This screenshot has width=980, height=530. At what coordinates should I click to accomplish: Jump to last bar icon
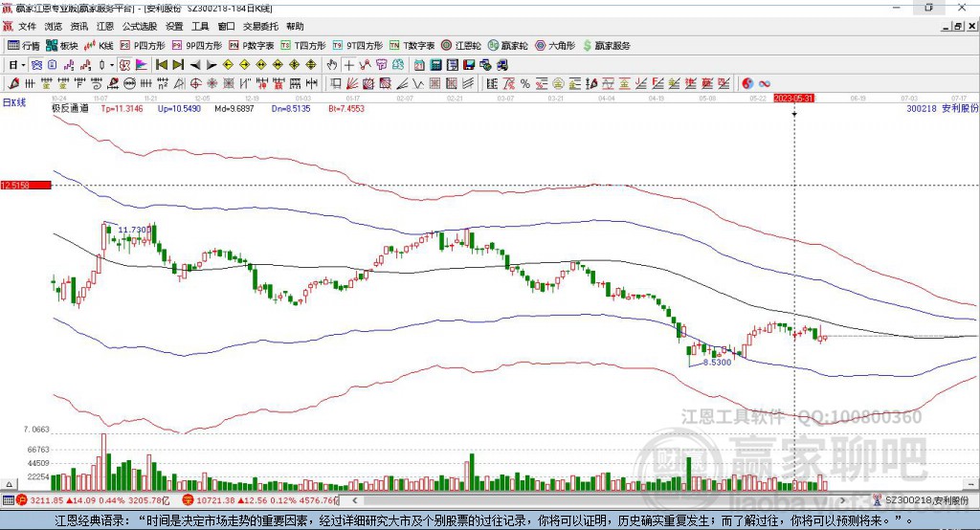[178, 65]
